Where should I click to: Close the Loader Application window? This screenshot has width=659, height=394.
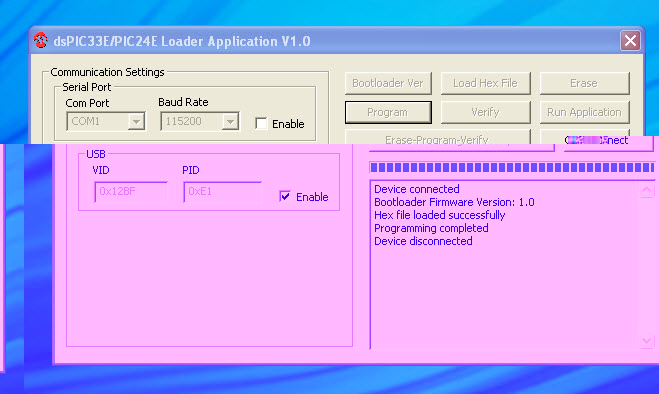[x=630, y=41]
